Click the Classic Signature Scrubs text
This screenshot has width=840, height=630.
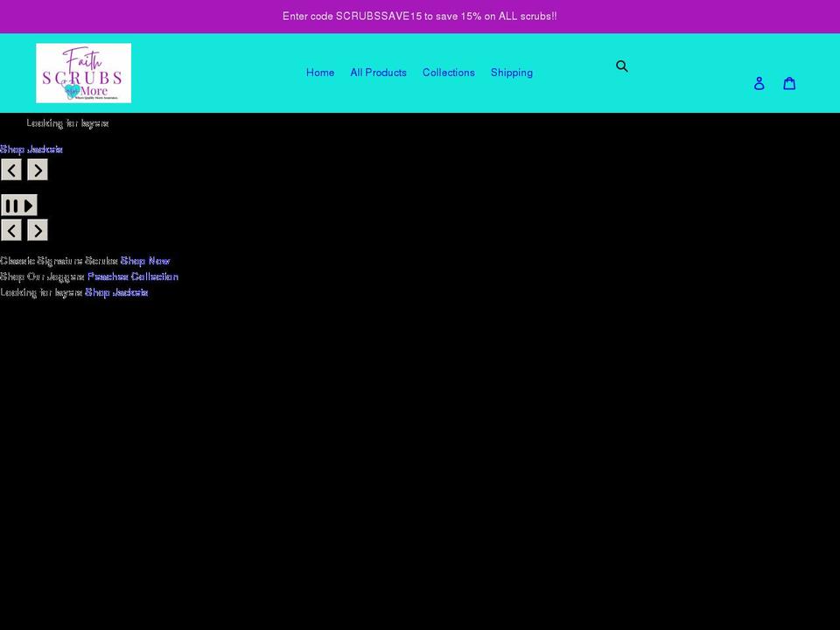[x=59, y=261]
